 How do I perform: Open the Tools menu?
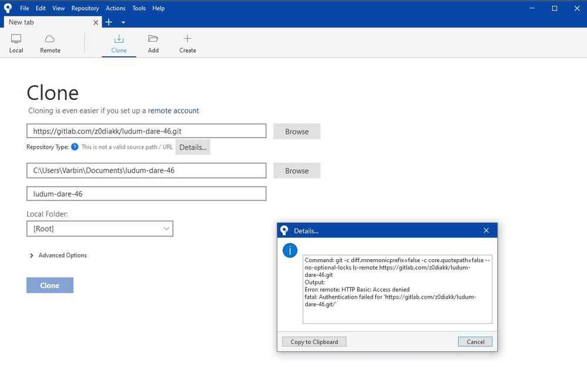[x=139, y=8]
